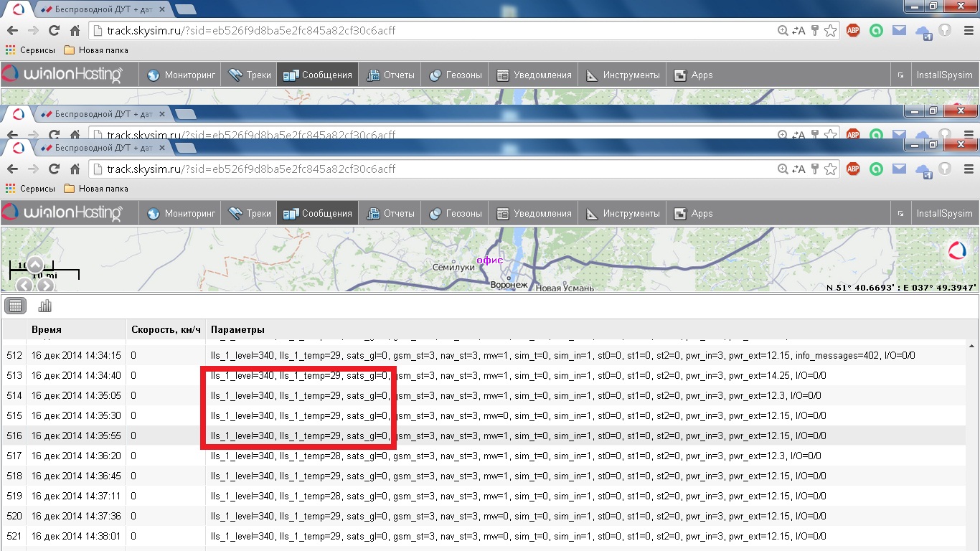Open the Геозоны panel
Image resolution: width=980 pixels, height=551 pixels.
pyautogui.click(x=456, y=213)
